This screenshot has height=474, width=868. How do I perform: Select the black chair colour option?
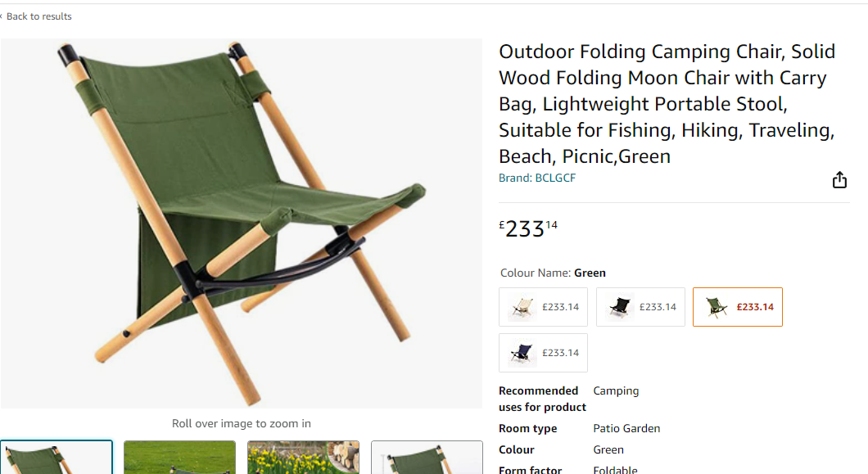(640, 307)
